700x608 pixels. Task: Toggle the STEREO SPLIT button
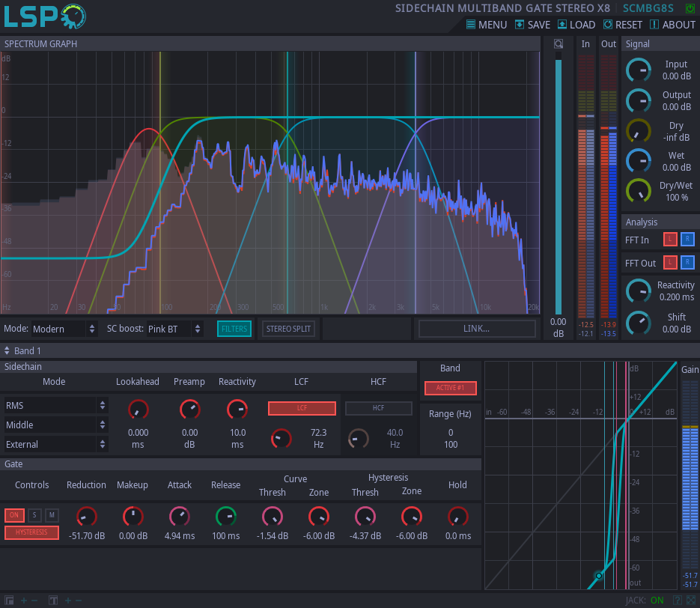tap(288, 329)
